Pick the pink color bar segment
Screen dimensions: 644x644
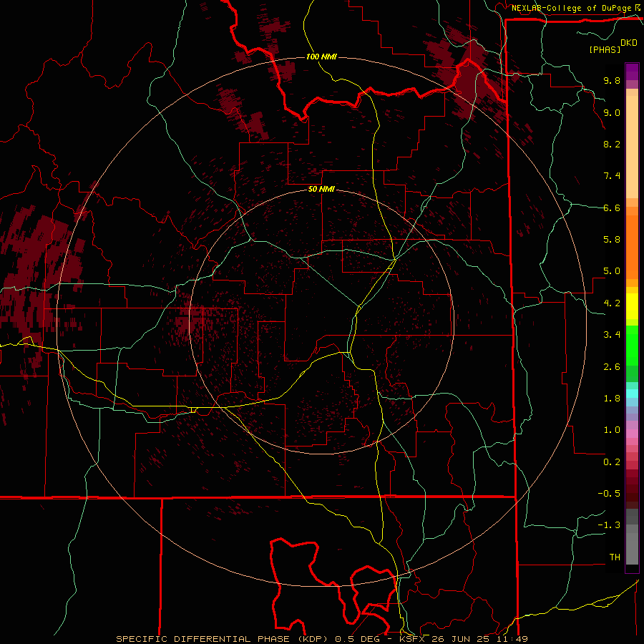(632, 434)
